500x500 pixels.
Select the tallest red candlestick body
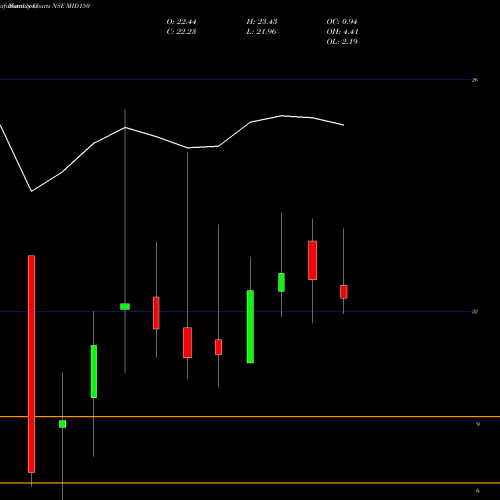click(31, 364)
